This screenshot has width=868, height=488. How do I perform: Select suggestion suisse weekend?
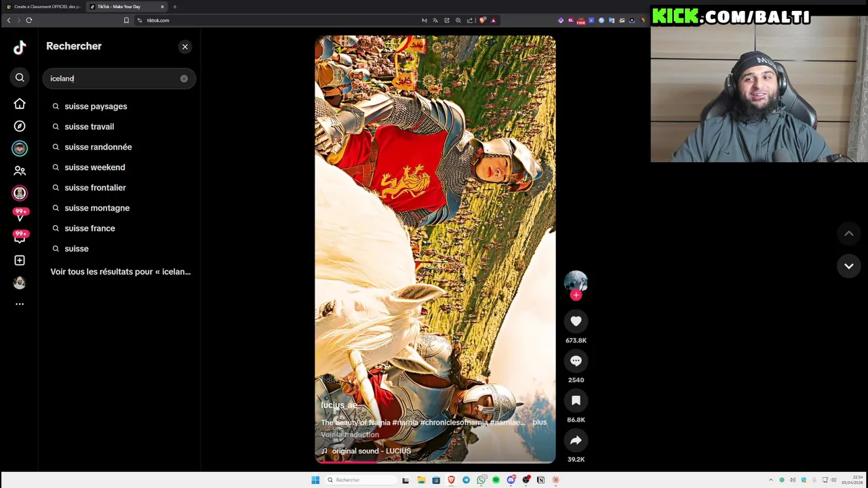[95, 167]
